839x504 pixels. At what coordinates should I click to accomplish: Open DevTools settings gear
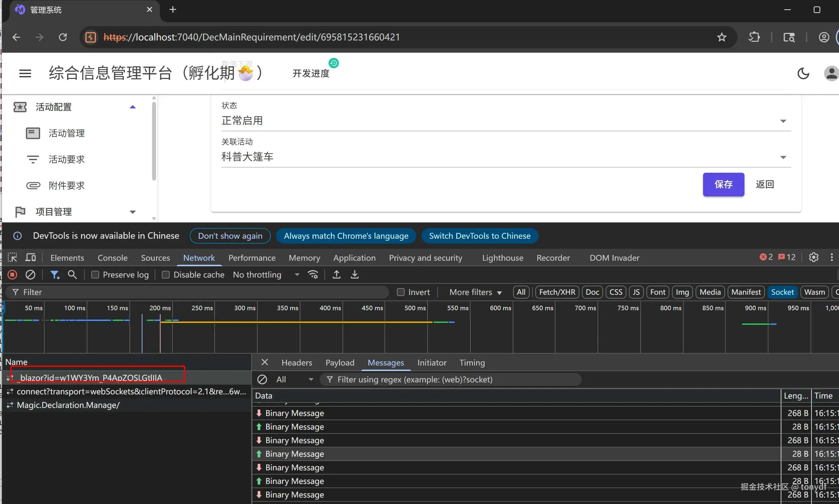pyautogui.click(x=813, y=257)
